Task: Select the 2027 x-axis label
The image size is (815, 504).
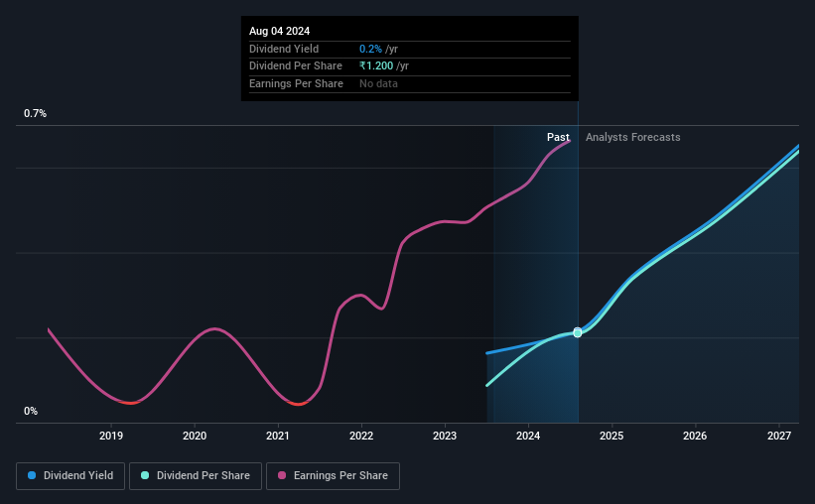Action: (x=779, y=436)
